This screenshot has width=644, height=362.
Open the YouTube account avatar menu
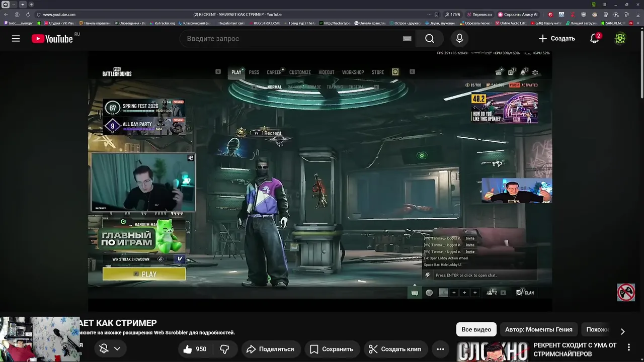point(620,38)
